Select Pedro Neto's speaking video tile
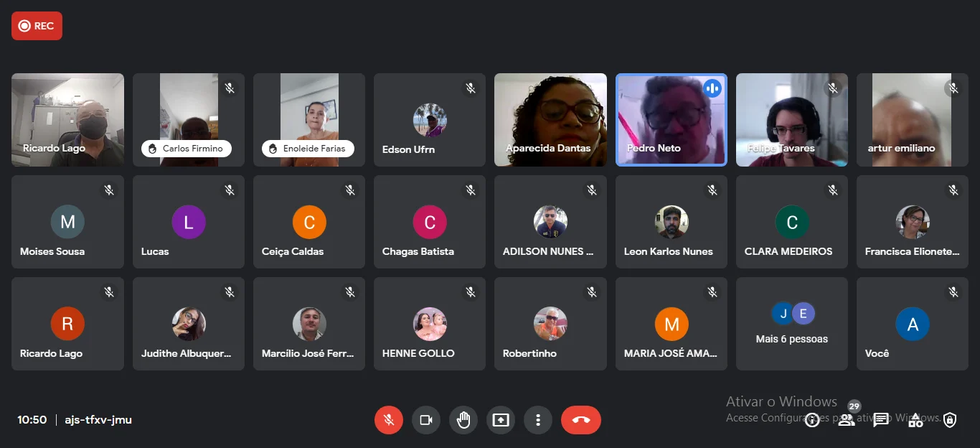980x448 pixels. 672,120
